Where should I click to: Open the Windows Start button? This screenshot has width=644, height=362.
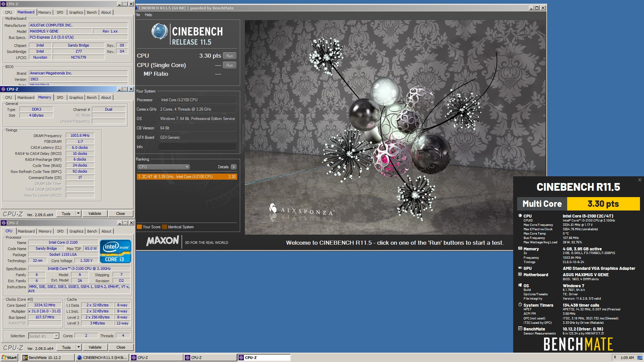click(9, 358)
